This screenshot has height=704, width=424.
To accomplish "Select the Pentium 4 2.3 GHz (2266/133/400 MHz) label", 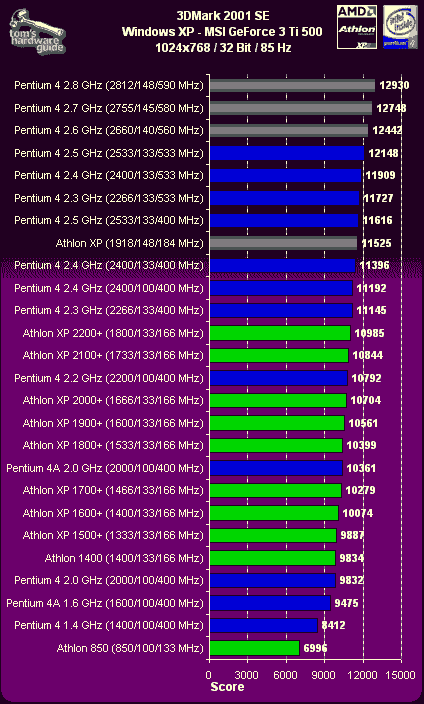I will click(109, 310).
